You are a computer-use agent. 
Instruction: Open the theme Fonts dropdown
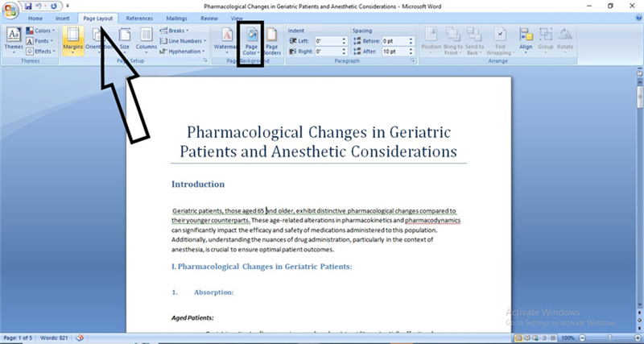(39, 41)
